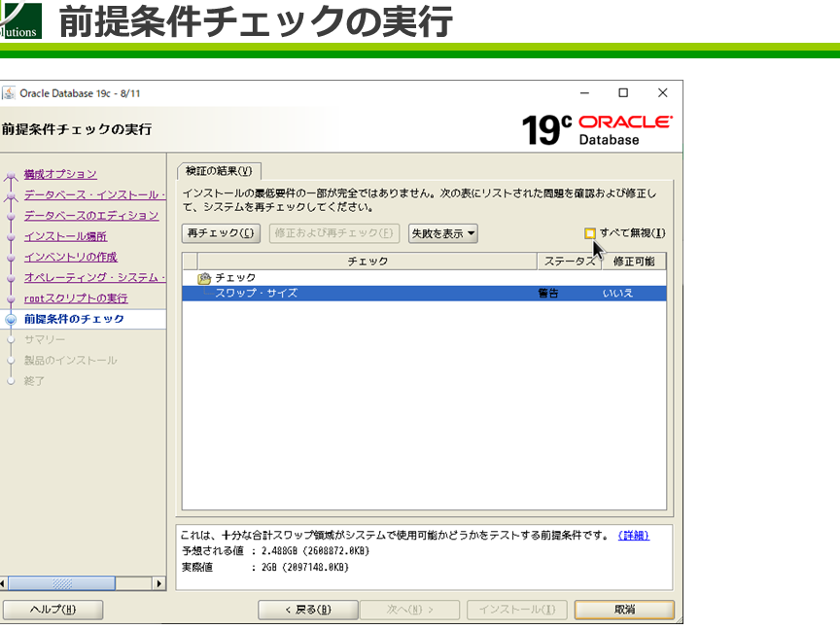The image size is (840, 630).
Task: Open ヘルプ with the help button
Action: [52, 610]
